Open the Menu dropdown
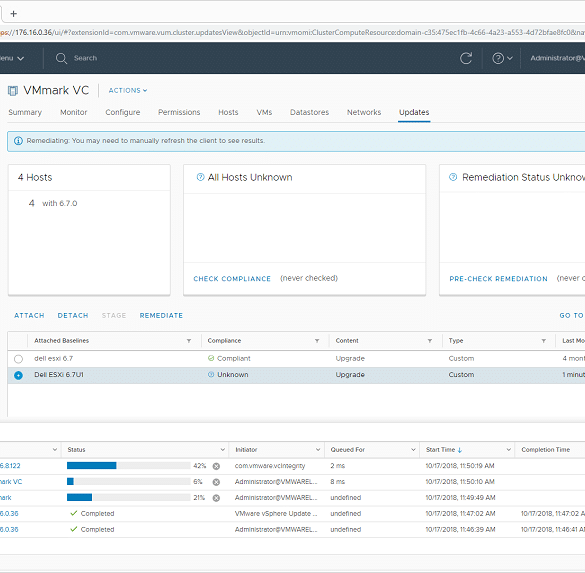The image size is (585, 573). pos(12,58)
